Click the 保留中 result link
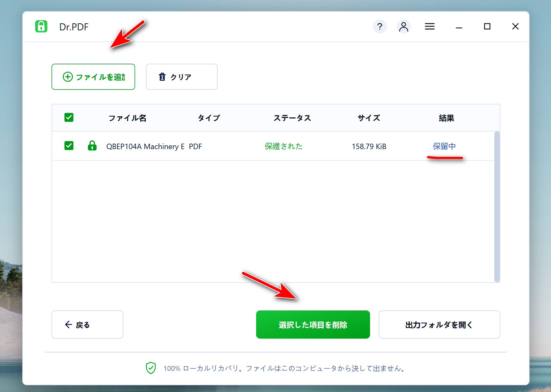Screen dimensions: 551x392 pos(444,146)
